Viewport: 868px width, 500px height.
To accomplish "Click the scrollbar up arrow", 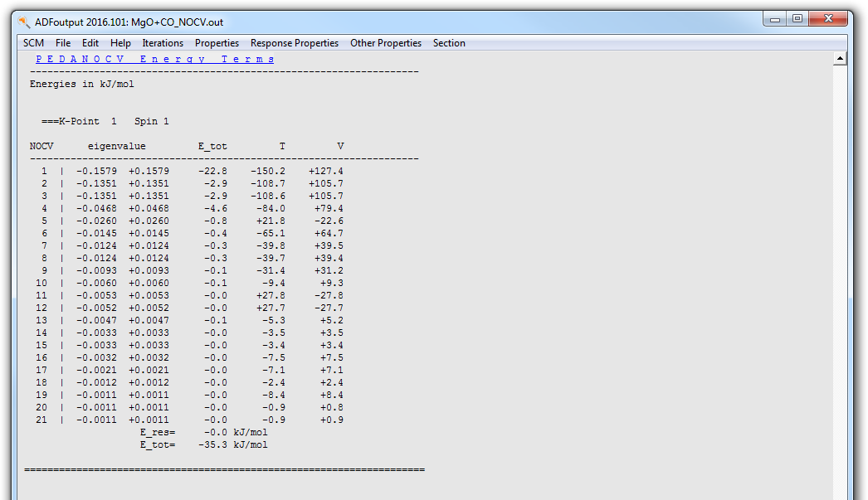I will [x=840, y=59].
